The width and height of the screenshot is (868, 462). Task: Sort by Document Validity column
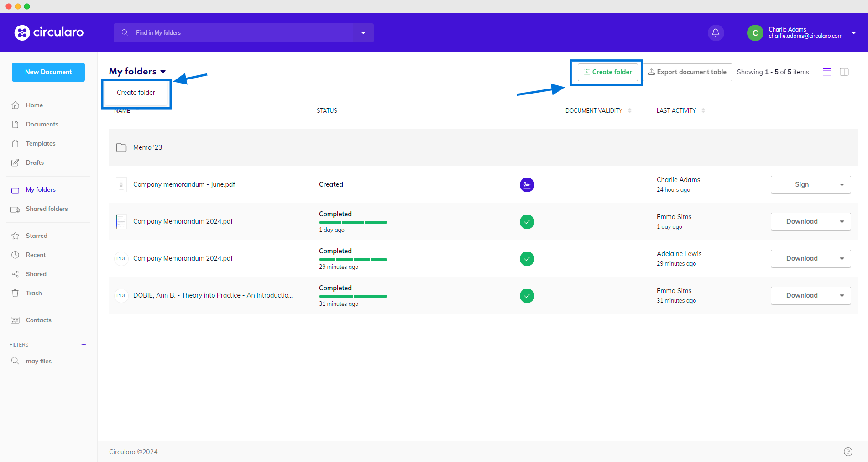pyautogui.click(x=629, y=110)
